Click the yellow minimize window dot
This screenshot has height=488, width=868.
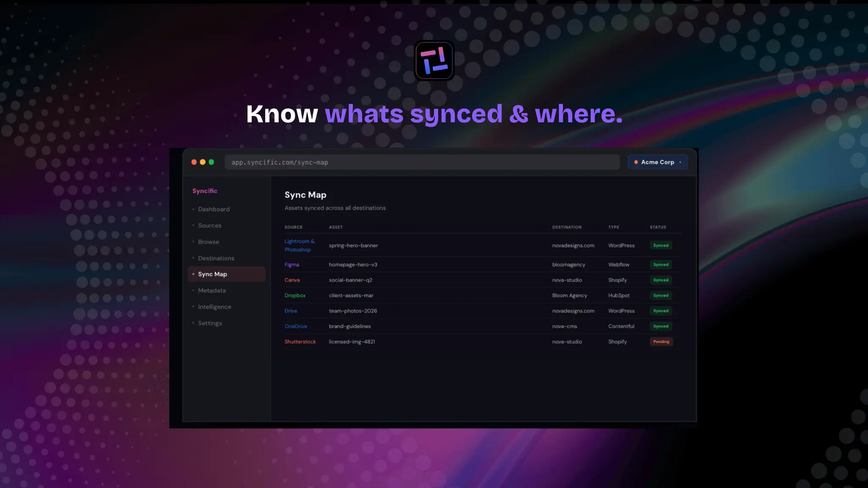203,162
